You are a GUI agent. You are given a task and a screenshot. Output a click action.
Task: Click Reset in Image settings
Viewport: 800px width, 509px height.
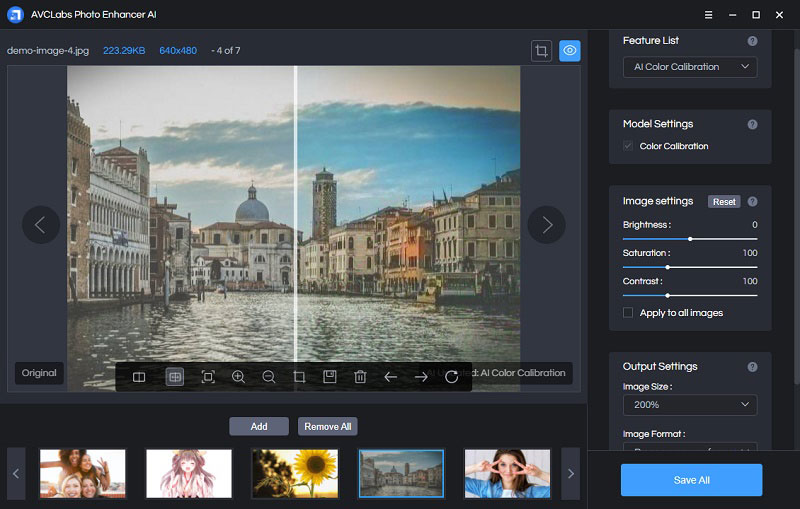pyautogui.click(x=724, y=201)
